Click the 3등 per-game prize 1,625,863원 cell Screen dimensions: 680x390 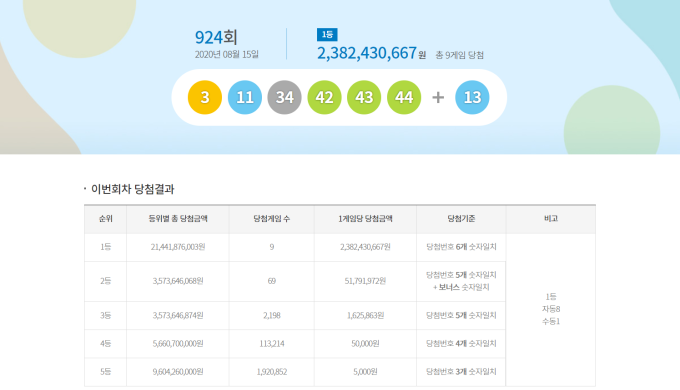(x=366, y=315)
